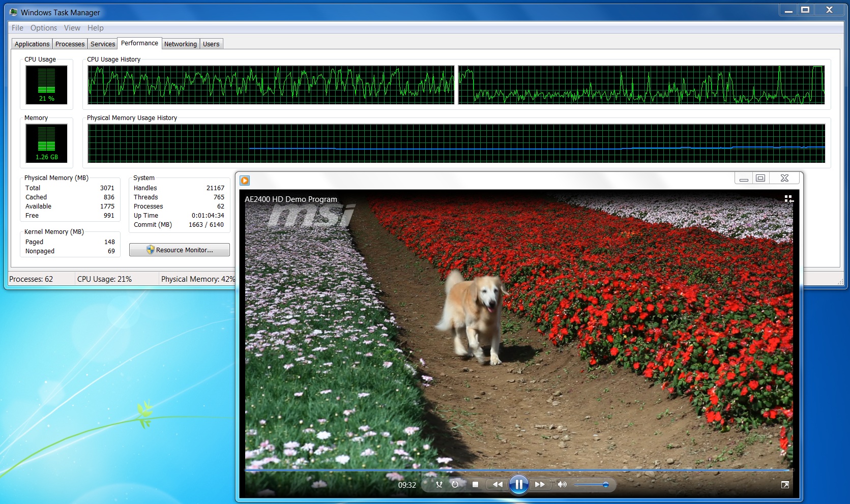Click the Previous/rewind button
Viewport: 850px width, 504px height.
coord(497,485)
